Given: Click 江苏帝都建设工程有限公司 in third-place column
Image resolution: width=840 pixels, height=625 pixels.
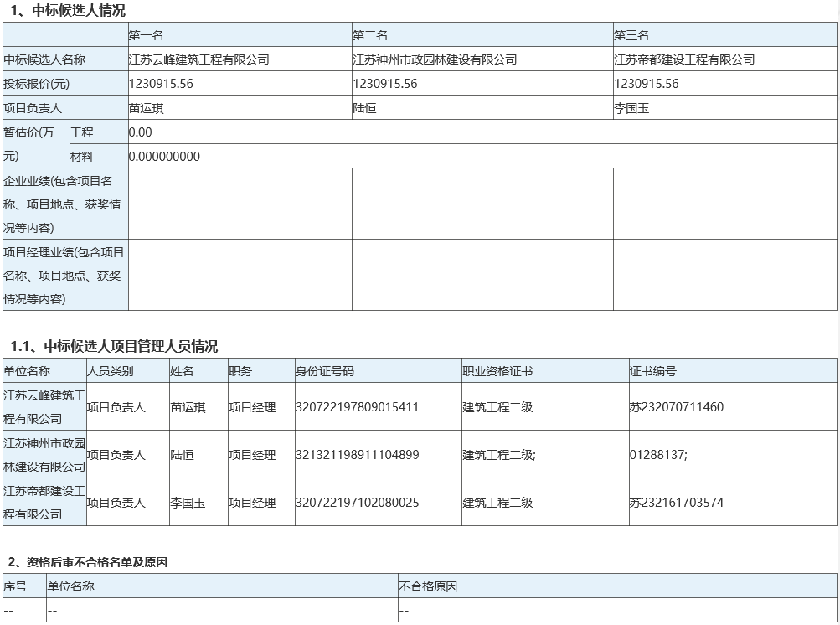Looking at the screenshot, I should pos(684,59).
